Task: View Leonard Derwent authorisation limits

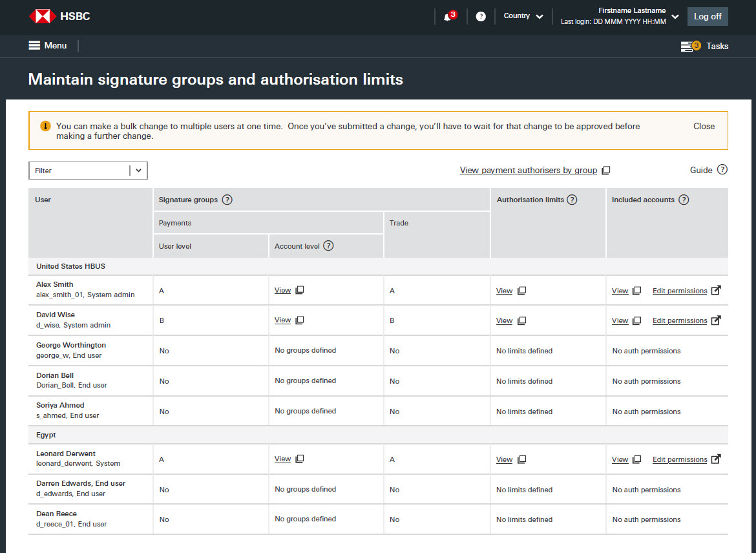Action: 504,459
